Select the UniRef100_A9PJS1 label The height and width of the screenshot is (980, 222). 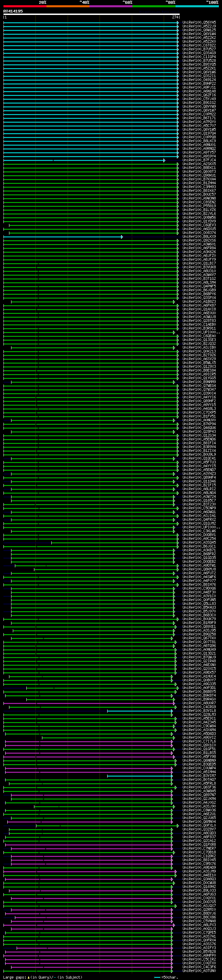(199, 87)
